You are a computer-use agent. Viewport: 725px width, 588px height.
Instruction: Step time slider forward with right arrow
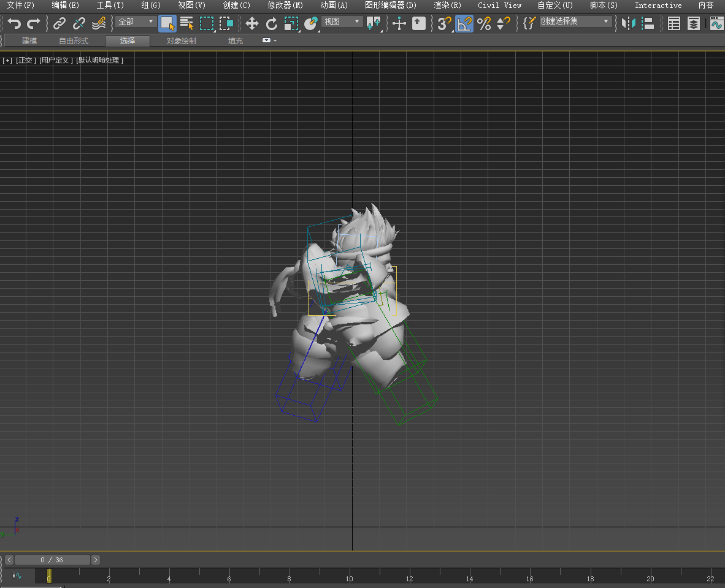pos(96,560)
